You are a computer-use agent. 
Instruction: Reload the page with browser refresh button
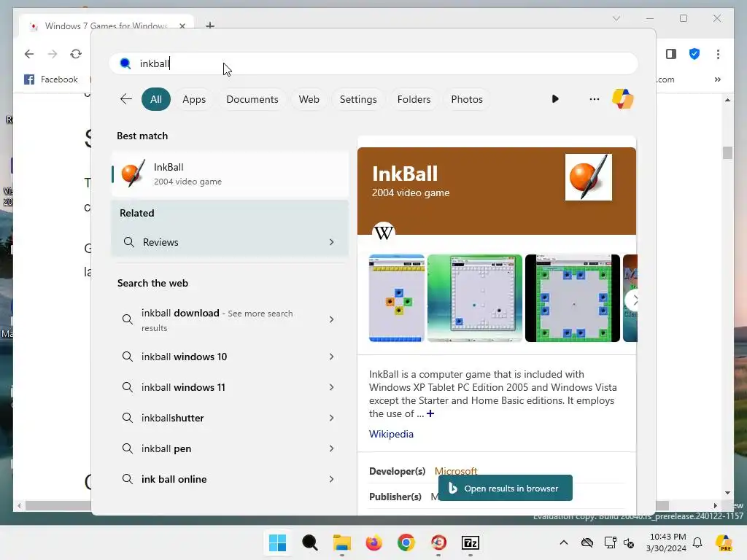pyautogui.click(x=76, y=54)
